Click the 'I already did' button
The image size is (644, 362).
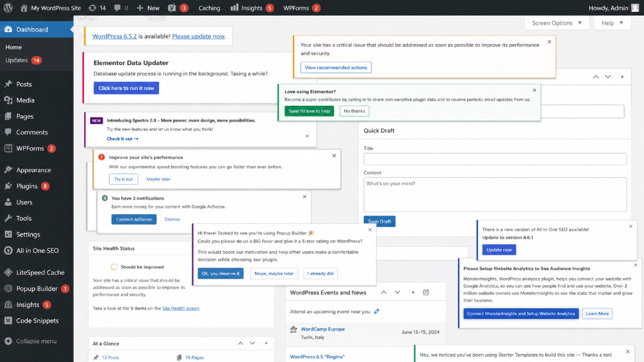pos(320,274)
